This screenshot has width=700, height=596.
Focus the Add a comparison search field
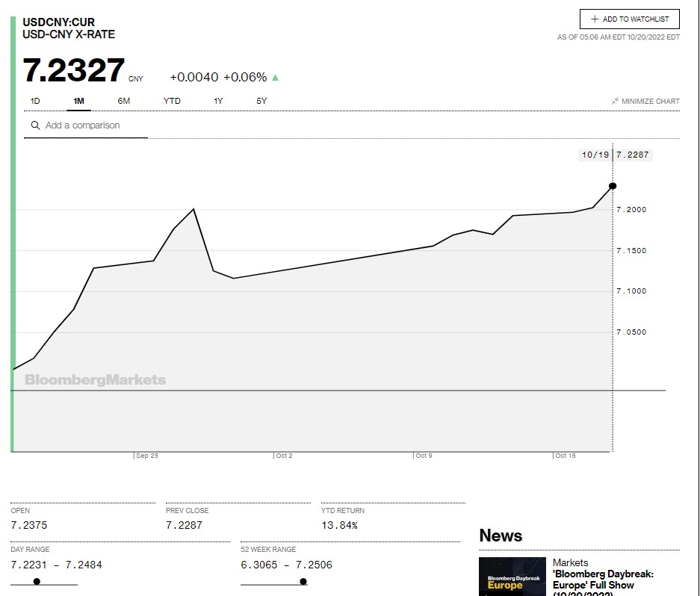[93, 125]
